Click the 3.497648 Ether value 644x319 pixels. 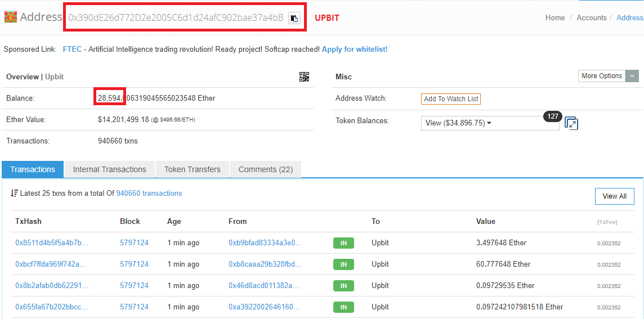click(x=502, y=242)
